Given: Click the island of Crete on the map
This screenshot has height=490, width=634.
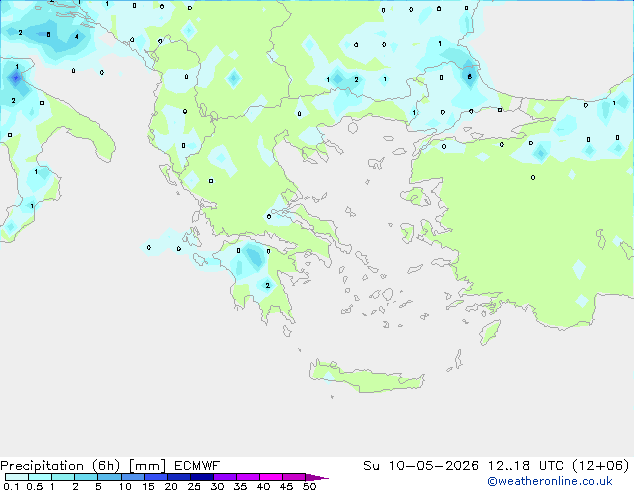Looking at the screenshot, I should (x=366, y=377).
